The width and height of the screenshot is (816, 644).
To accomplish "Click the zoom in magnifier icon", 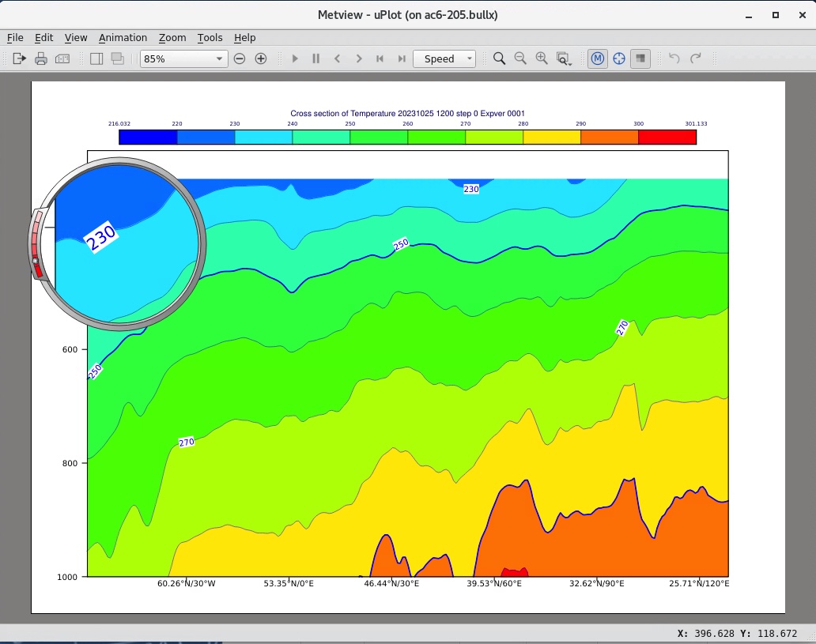I will point(542,58).
